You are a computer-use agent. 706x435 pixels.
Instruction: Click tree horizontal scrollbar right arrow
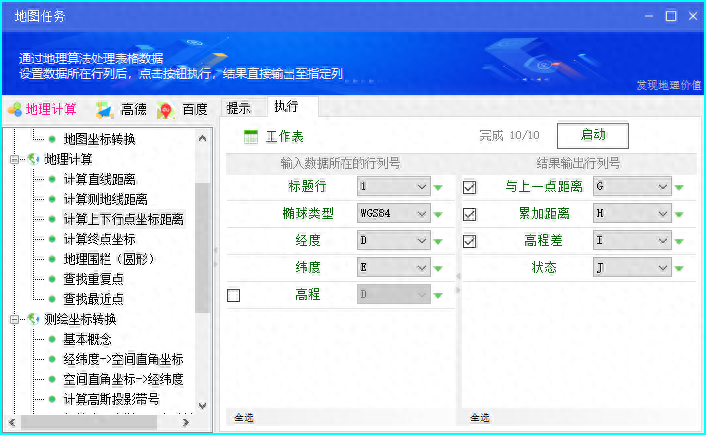[186, 422]
